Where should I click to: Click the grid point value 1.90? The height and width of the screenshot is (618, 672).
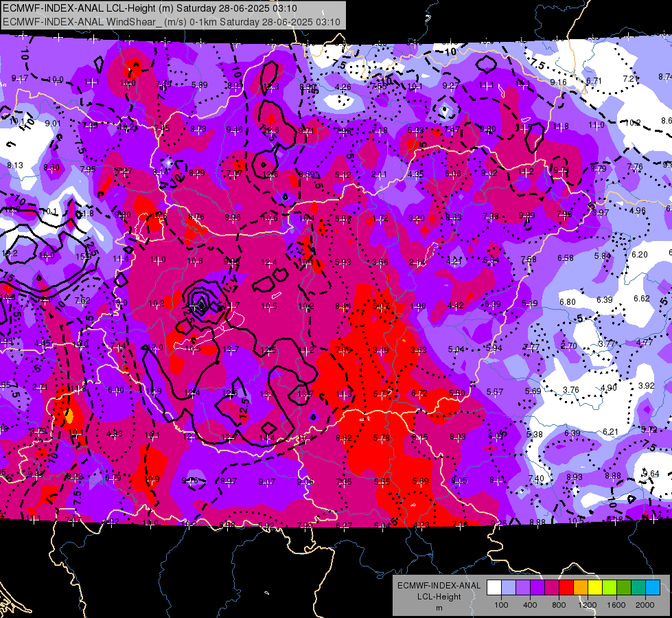coord(418,306)
